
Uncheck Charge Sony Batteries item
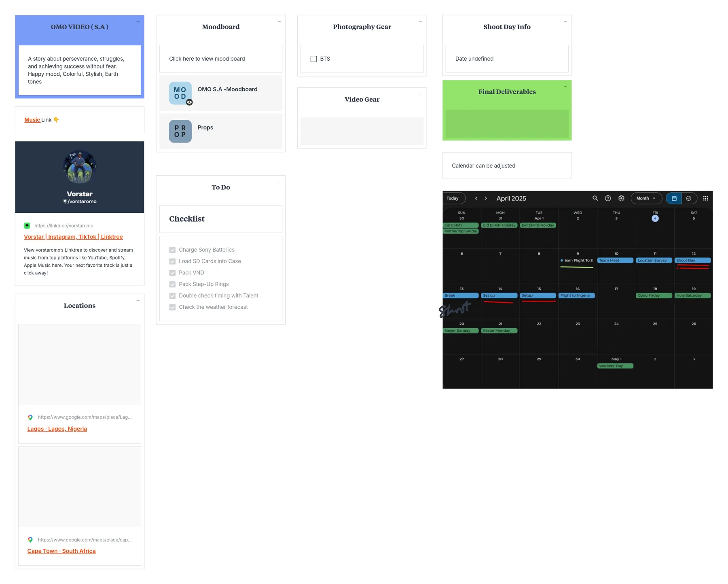[172, 250]
